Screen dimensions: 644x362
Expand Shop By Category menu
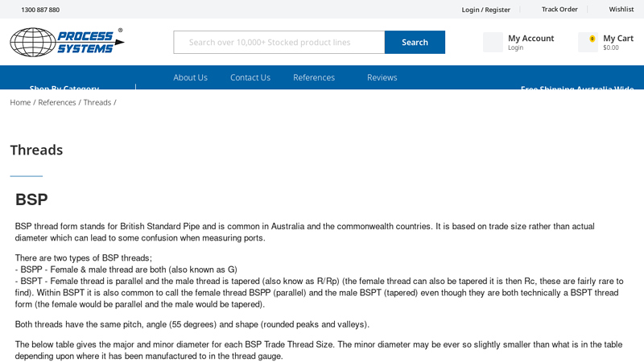click(64, 87)
